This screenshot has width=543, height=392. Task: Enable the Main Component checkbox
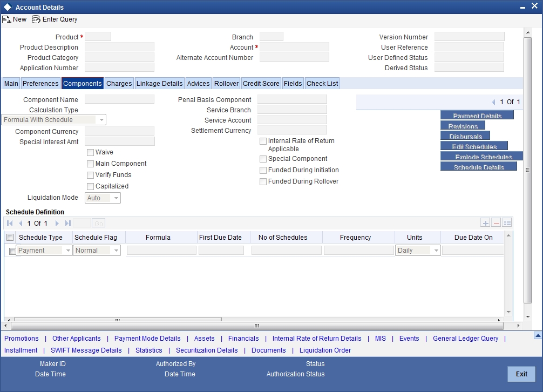90,164
